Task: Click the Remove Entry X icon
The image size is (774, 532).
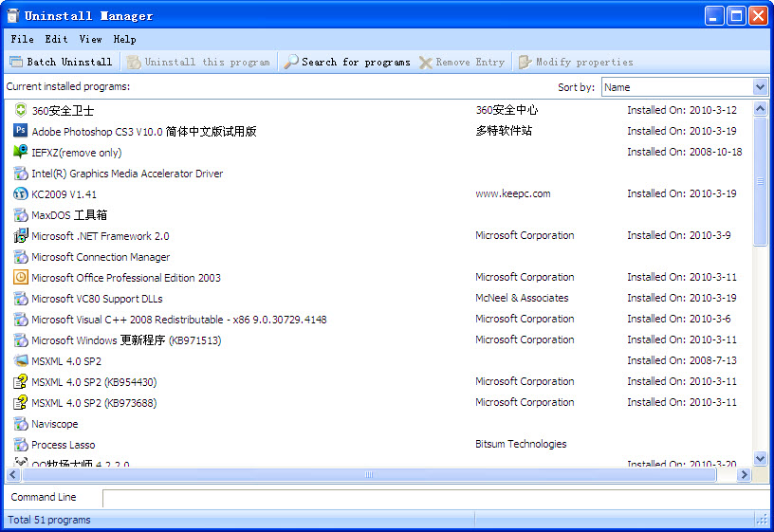Action: pyautogui.click(x=426, y=63)
